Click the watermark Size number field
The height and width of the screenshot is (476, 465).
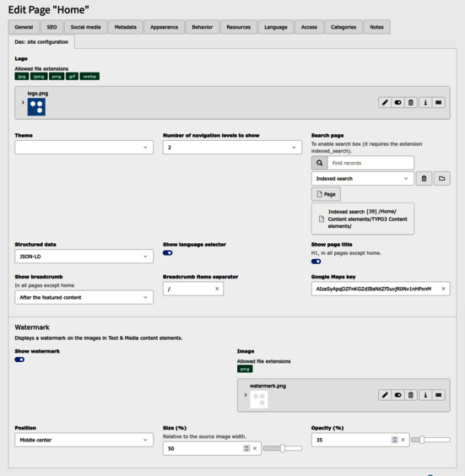coord(212,448)
